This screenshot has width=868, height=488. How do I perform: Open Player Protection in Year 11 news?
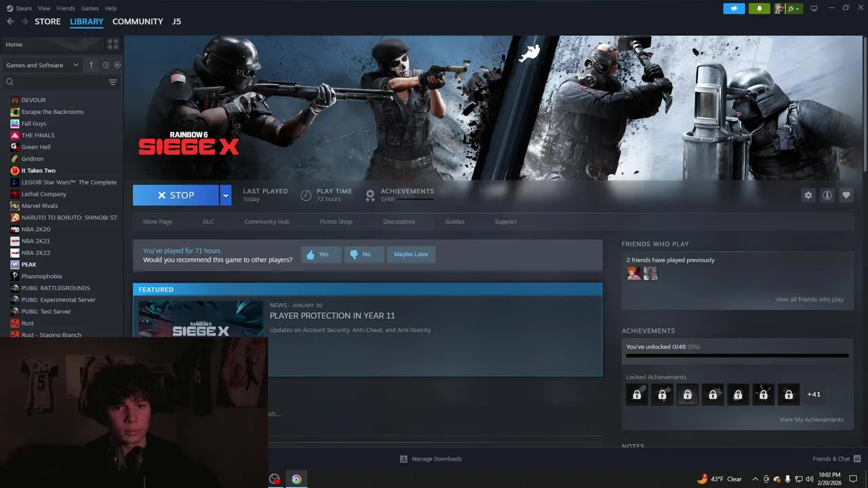pyautogui.click(x=332, y=316)
